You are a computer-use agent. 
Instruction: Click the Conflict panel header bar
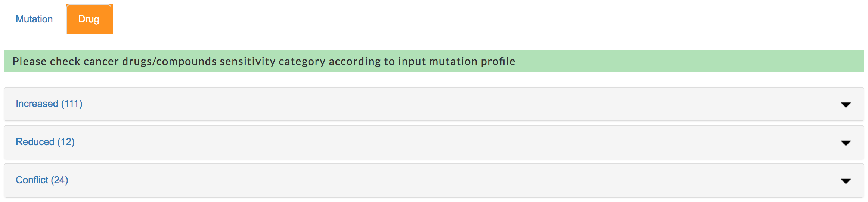click(x=434, y=180)
